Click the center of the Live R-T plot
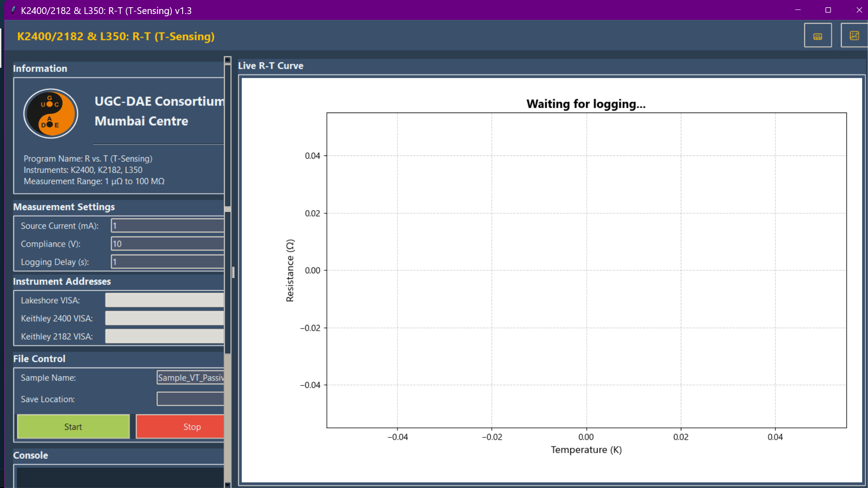 [586, 270]
